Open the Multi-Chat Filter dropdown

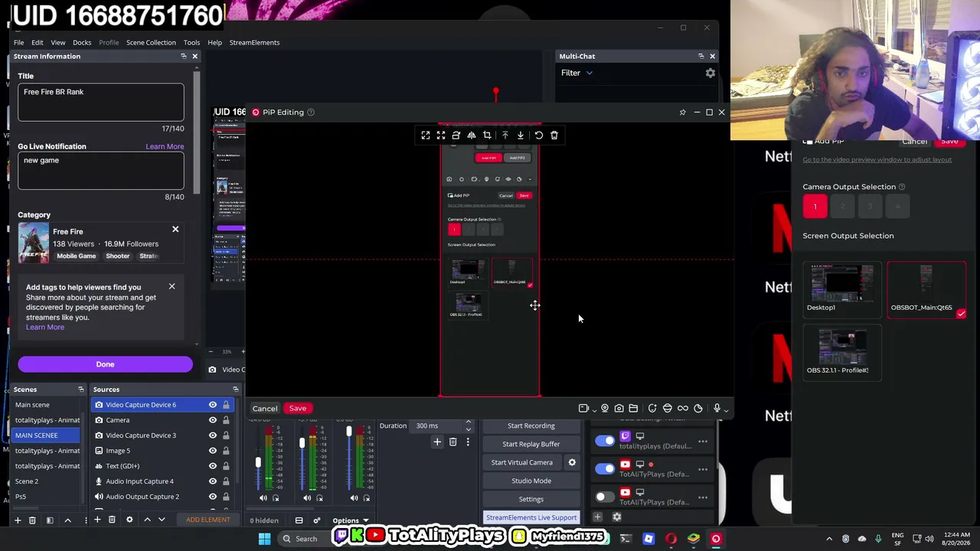577,73
